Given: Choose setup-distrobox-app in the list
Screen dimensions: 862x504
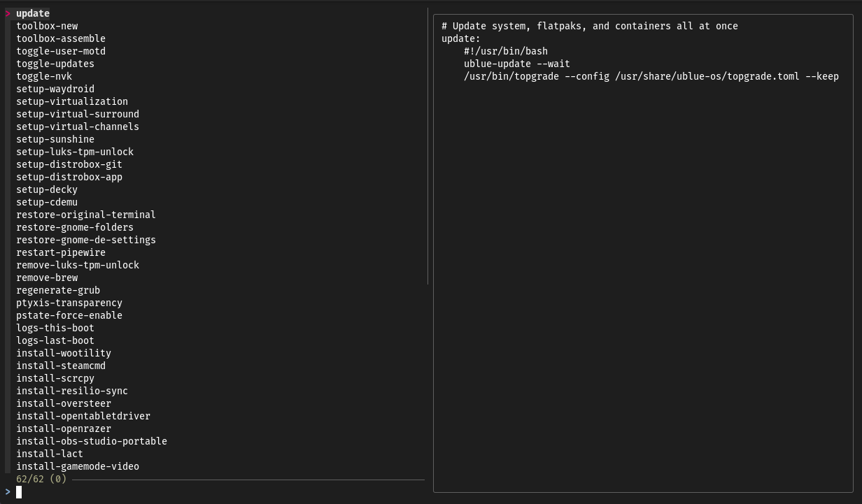Looking at the screenshot, I should click(69, 177).
